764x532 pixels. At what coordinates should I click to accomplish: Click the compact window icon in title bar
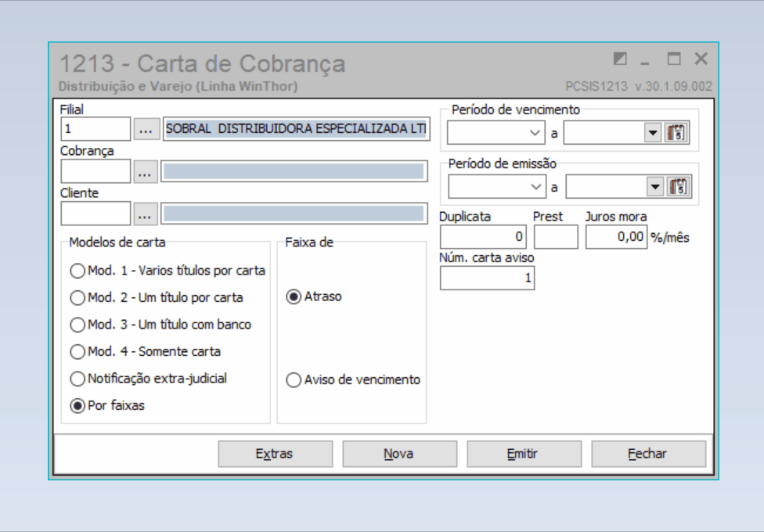click(620, 59)
